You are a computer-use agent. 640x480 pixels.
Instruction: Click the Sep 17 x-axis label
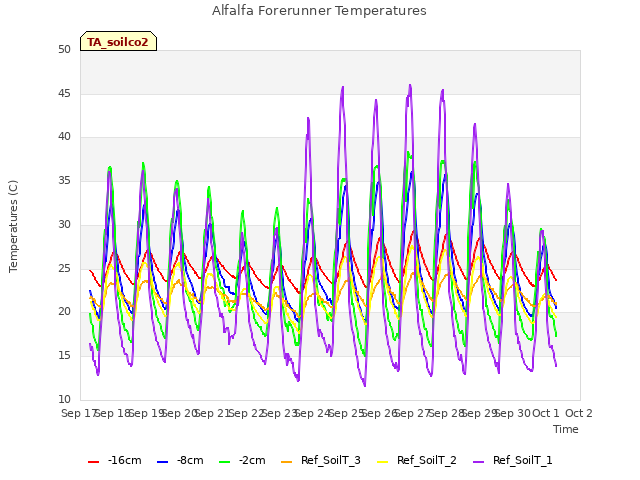pos(78,413)
